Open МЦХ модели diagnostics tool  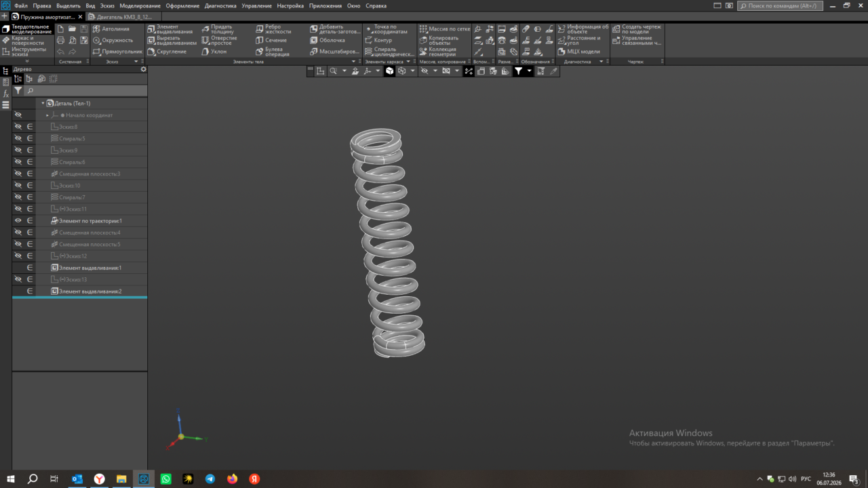(x=579, y=52)
